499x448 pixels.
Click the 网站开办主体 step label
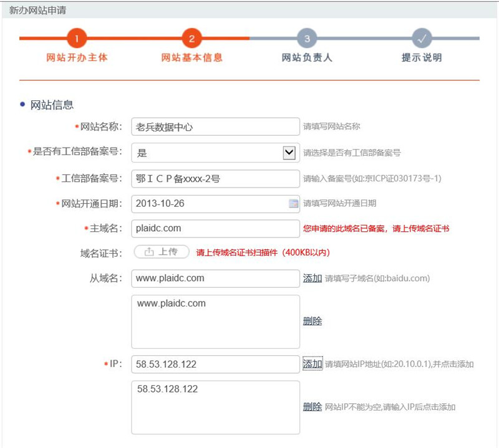coord(77,57)
